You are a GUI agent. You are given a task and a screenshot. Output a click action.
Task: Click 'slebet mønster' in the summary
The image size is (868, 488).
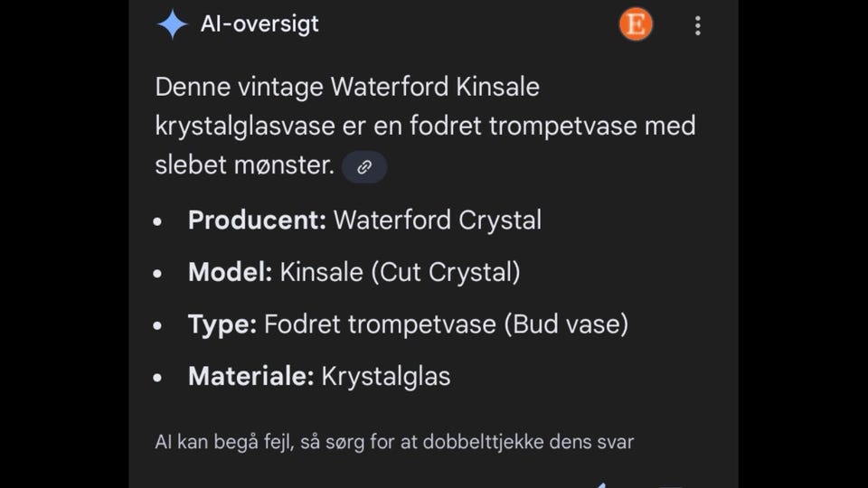click(244, 165)
